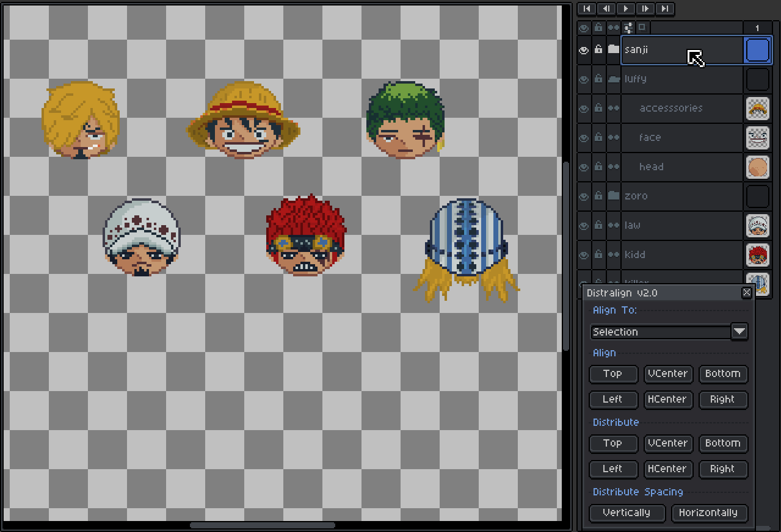Select the accessories layer name
The height and width of the screenshot is (532, 781).
point(682,108)
